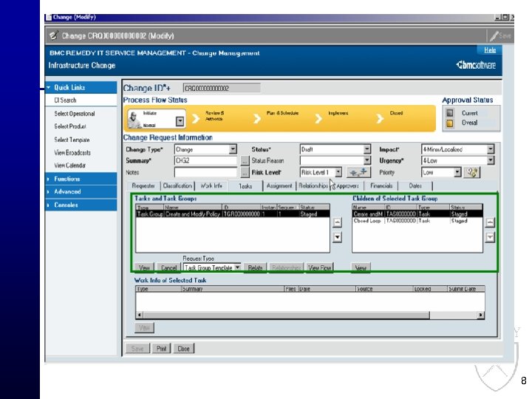This screenshot has width=532, height=399.
Task: Click left arrow of Work Info scrollbar
Action: click(x=139, y=316)
